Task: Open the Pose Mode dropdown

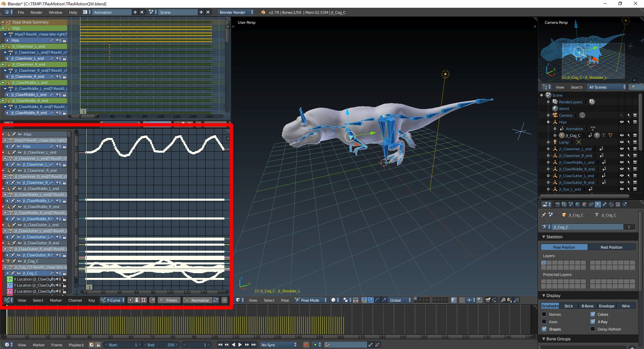Action: [311, 300]
